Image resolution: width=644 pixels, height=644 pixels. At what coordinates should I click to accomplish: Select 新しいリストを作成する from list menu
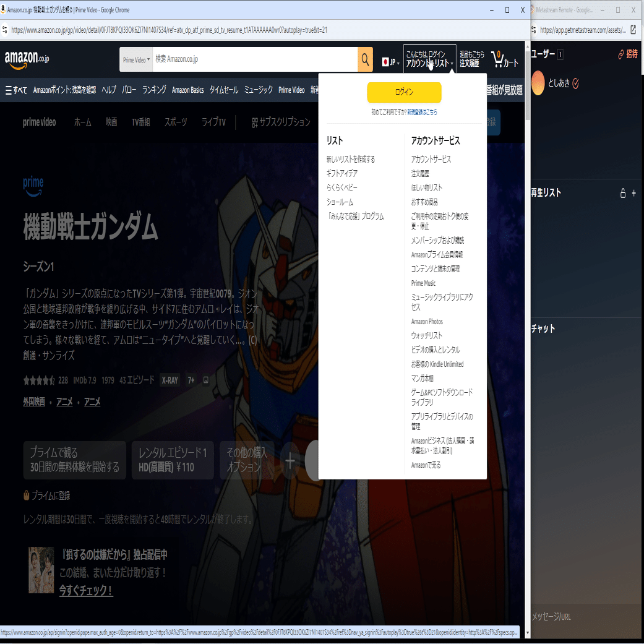[351, 160]
